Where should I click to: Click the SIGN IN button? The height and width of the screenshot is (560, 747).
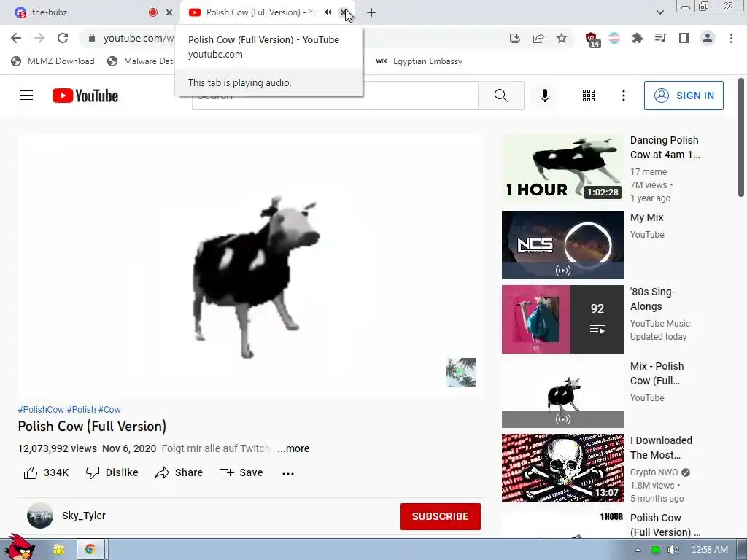click(x=684, y=96)
